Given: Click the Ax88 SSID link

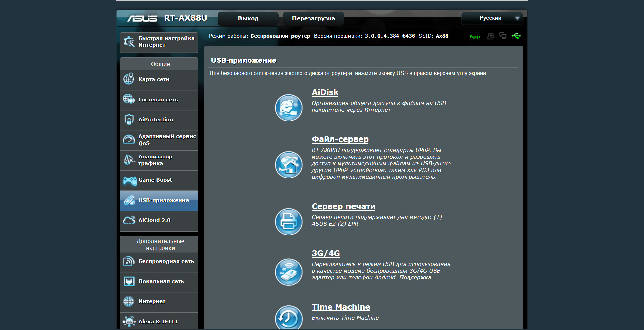Looking at the screenshot, I should tap(442, 36).
